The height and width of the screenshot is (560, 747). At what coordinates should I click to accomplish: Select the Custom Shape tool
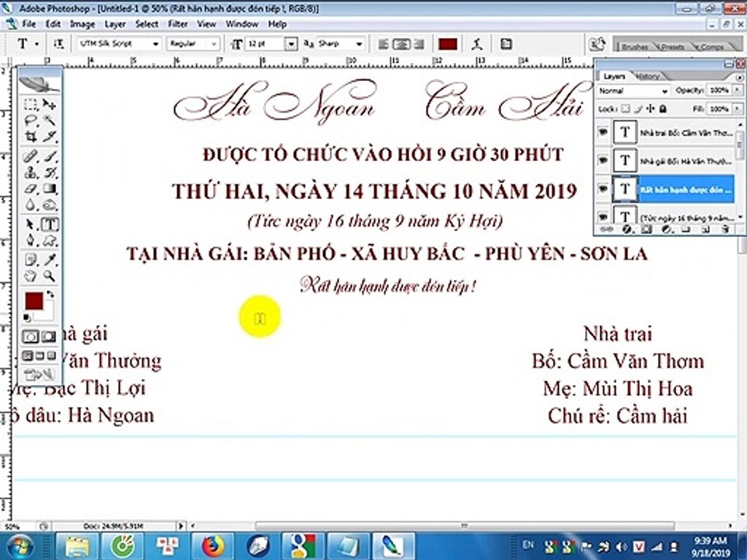coord(49,240)
